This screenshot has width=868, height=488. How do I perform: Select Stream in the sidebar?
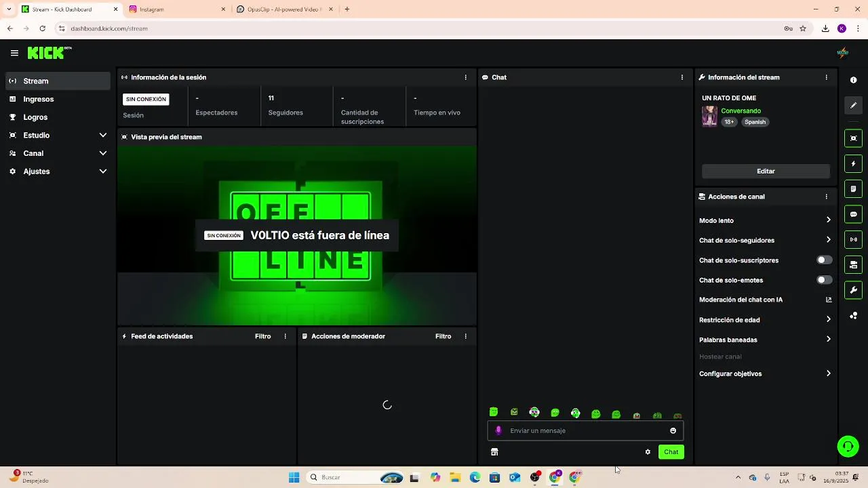58,81
